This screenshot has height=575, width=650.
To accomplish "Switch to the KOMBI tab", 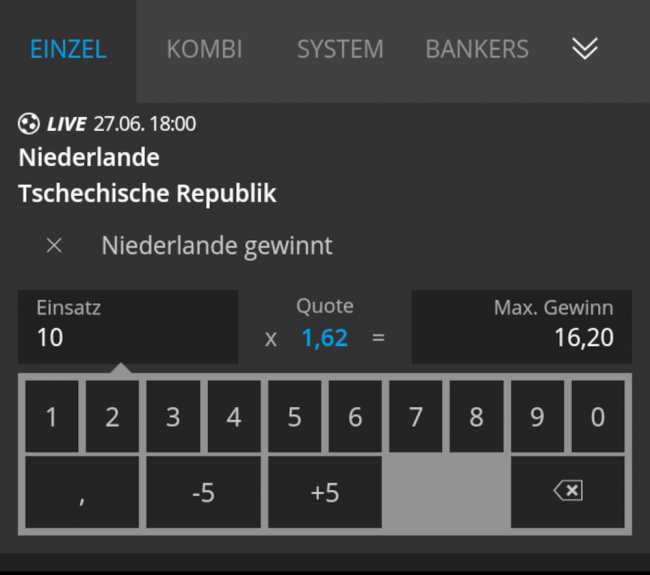I will coord(204,49).
